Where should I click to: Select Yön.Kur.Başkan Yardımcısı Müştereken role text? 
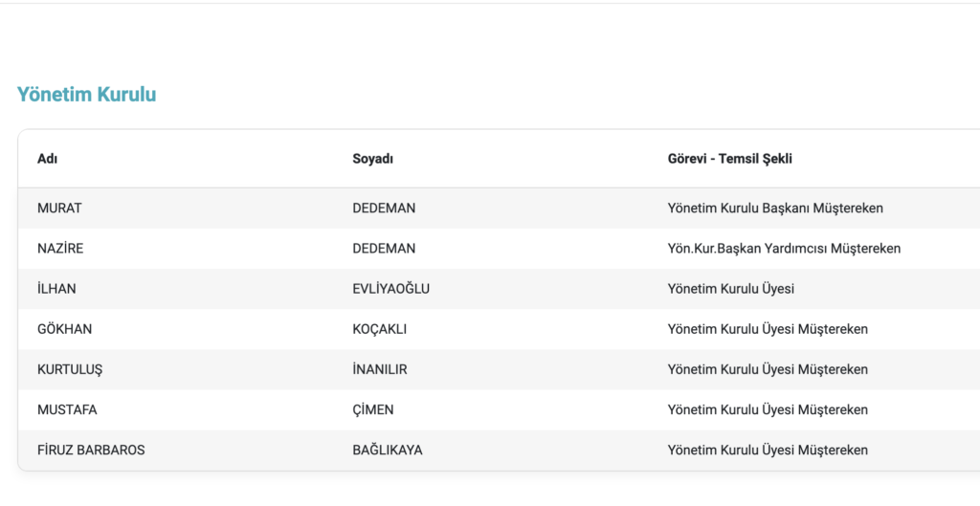coord(783,249)
